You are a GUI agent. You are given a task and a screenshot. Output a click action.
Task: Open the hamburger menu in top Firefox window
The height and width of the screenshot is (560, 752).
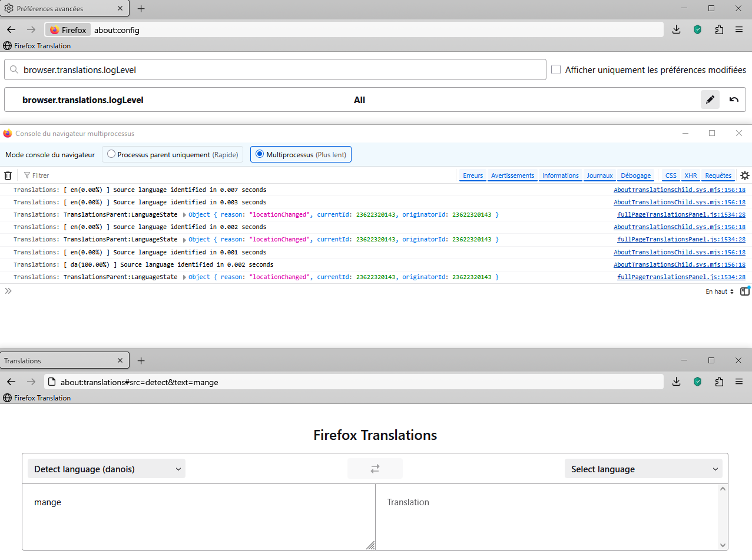[x=738, y=29]
